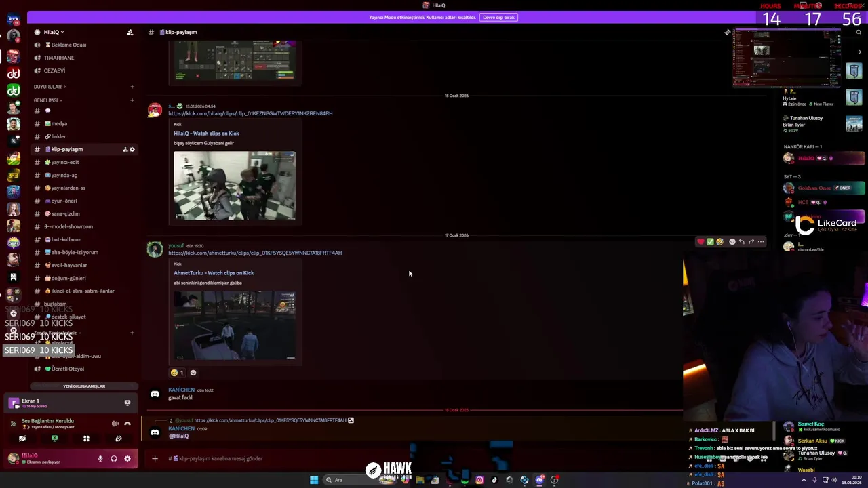The width and height of the screenshot is (868, 488).
Task: Add a channel to DUYURULAR category
Action: click(132, 87)
